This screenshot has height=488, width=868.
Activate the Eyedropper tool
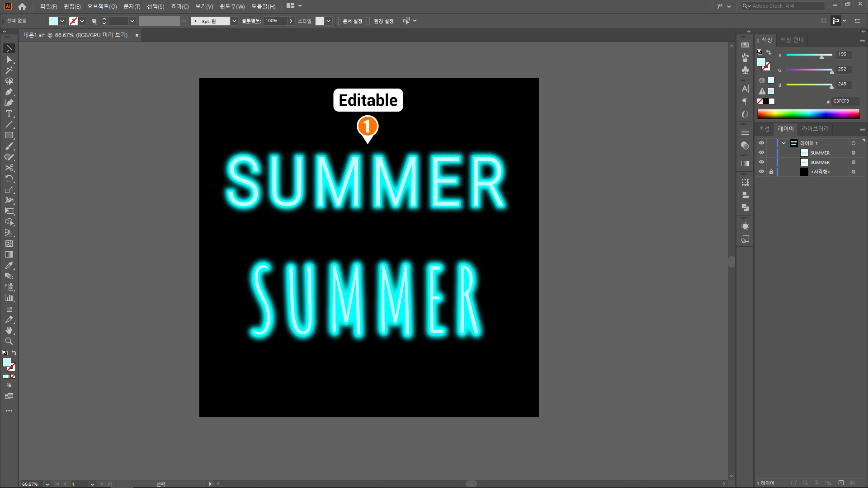tap(9, 266)
